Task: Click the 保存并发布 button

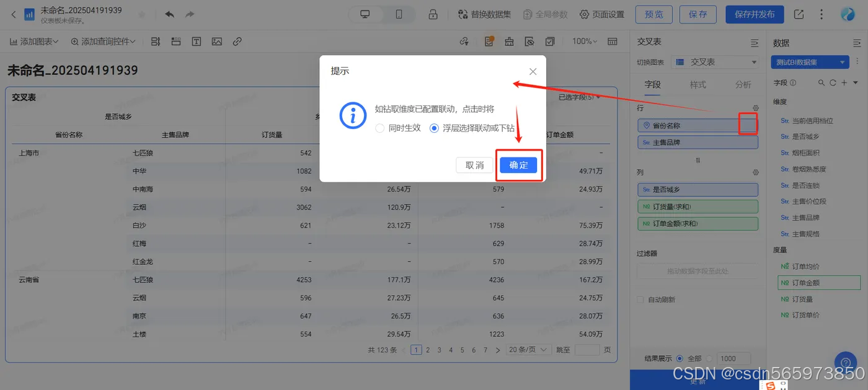Action: point(754,14)
